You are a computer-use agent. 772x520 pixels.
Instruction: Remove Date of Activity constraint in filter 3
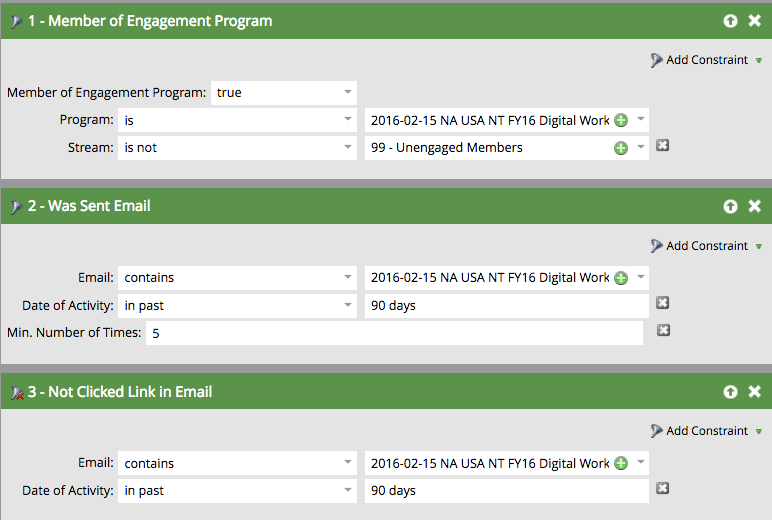coord(663,488)
